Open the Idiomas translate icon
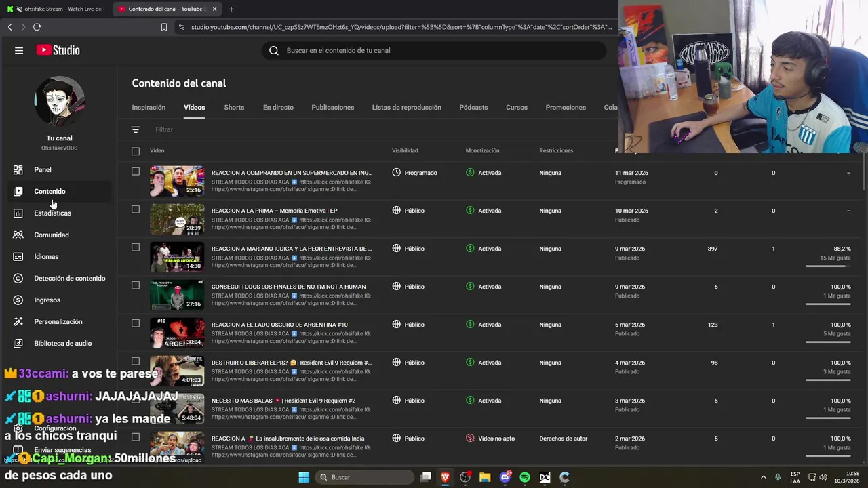 click(18, 256)
